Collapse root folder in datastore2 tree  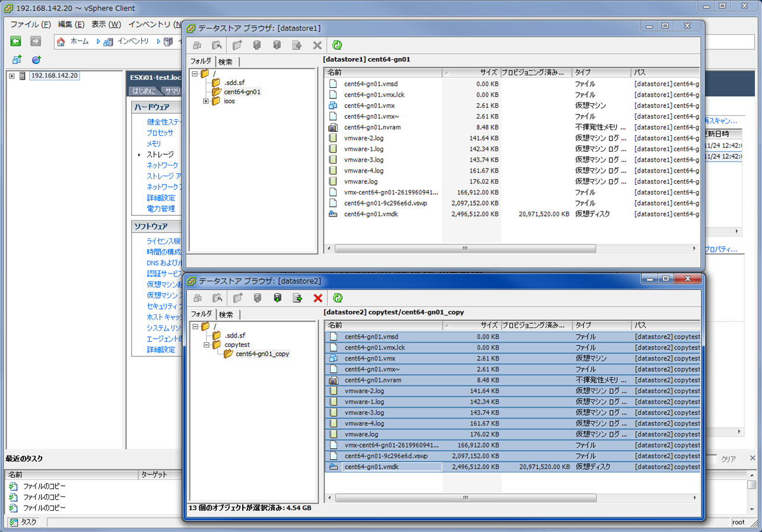coord(195,327)
